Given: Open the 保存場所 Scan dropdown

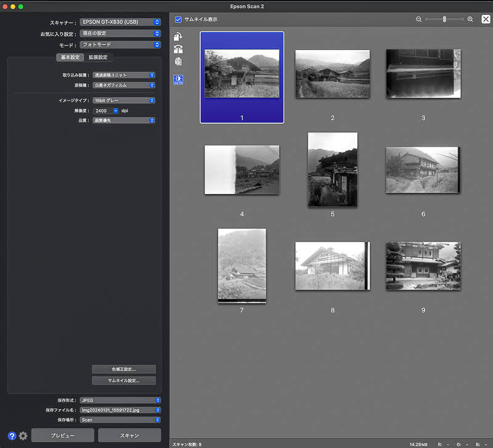Looking at the screenshot, I should click(x=120, y=420).
